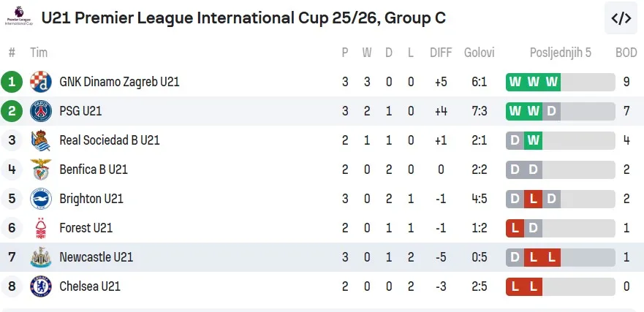Click the Benfica club crest
644x312 pixels.
point(41,170)
